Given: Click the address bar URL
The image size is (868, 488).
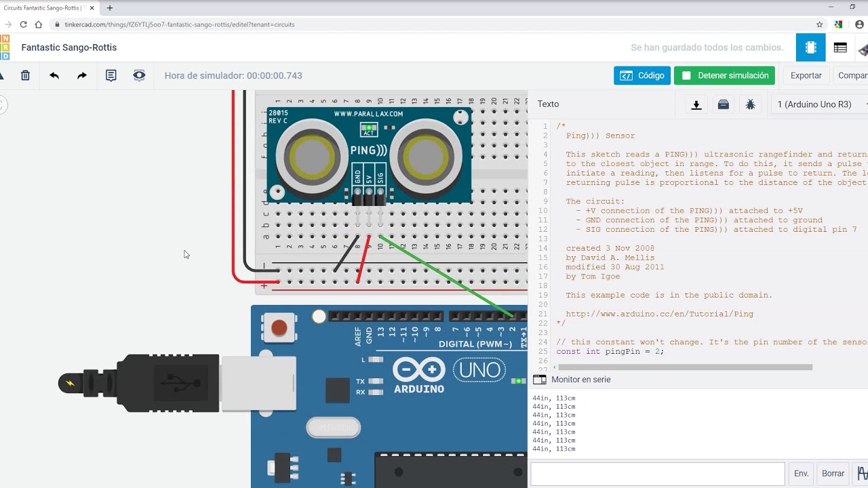Looking at the screenshot, I should (180, 24).
